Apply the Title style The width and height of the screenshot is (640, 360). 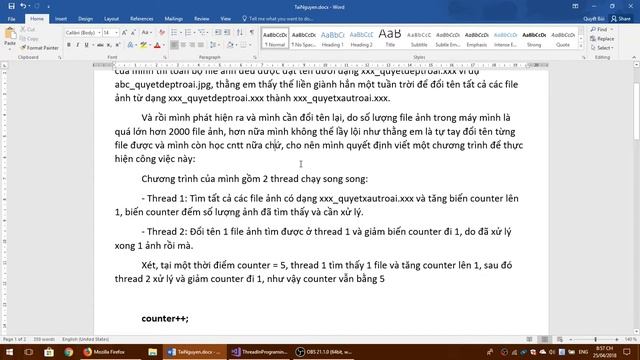pos(390,38)
